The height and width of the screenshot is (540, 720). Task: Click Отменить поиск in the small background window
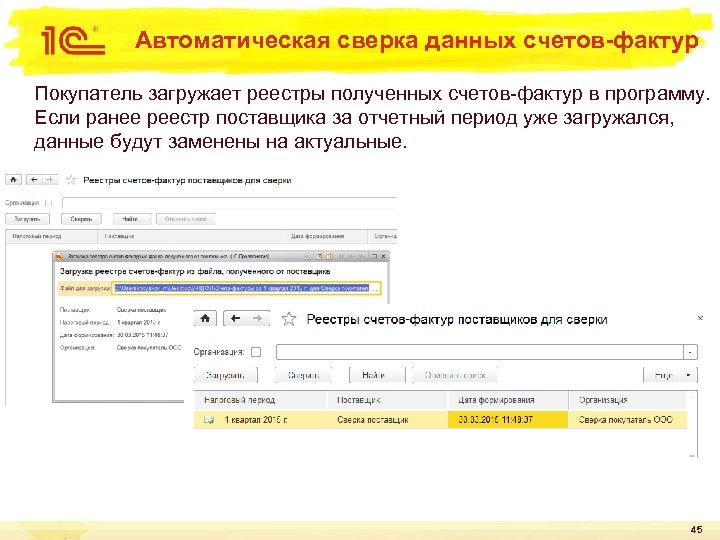coord(186,219)
